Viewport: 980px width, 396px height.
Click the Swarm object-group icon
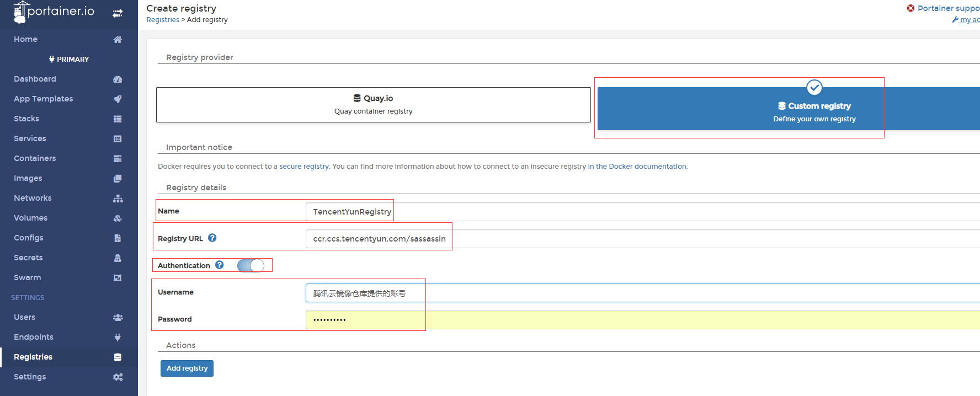click(118, 278)
